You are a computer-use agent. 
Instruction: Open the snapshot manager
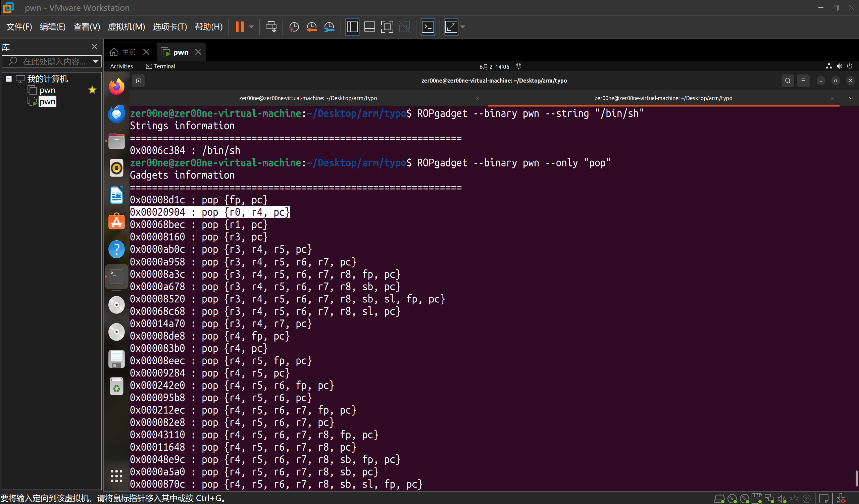pos(329,27)
